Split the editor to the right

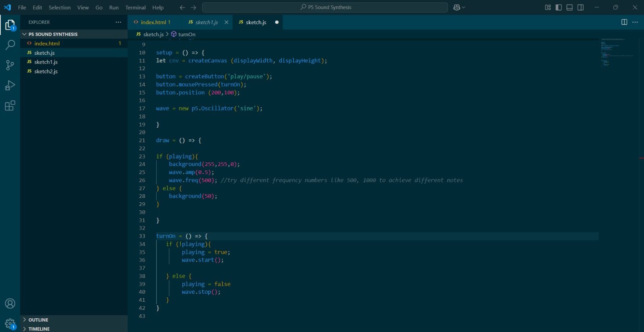(x=624, y=22)
